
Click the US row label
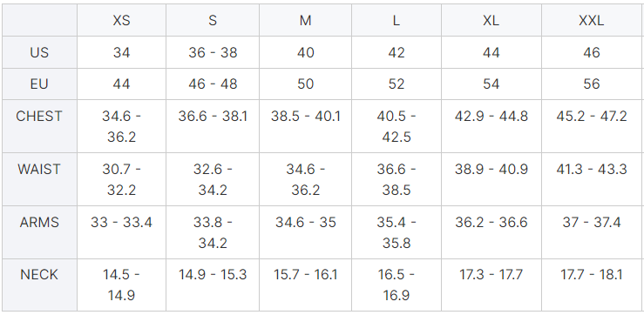coord(39,52)
